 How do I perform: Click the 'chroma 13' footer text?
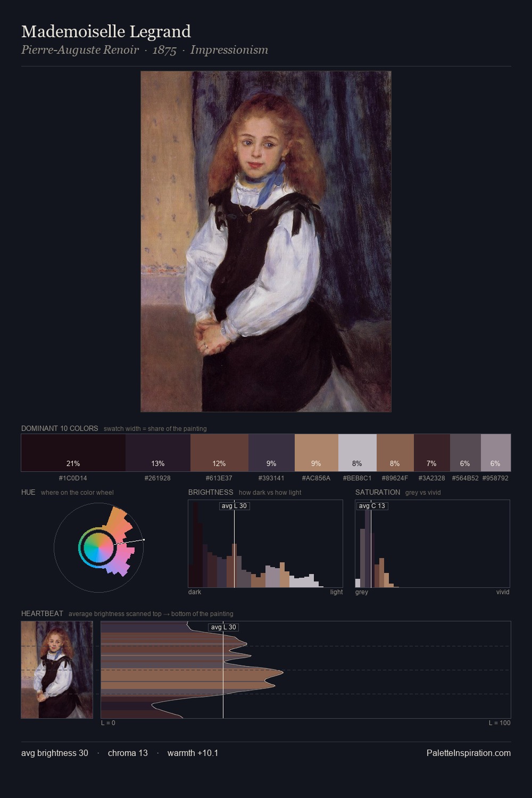tap(128, 753)
